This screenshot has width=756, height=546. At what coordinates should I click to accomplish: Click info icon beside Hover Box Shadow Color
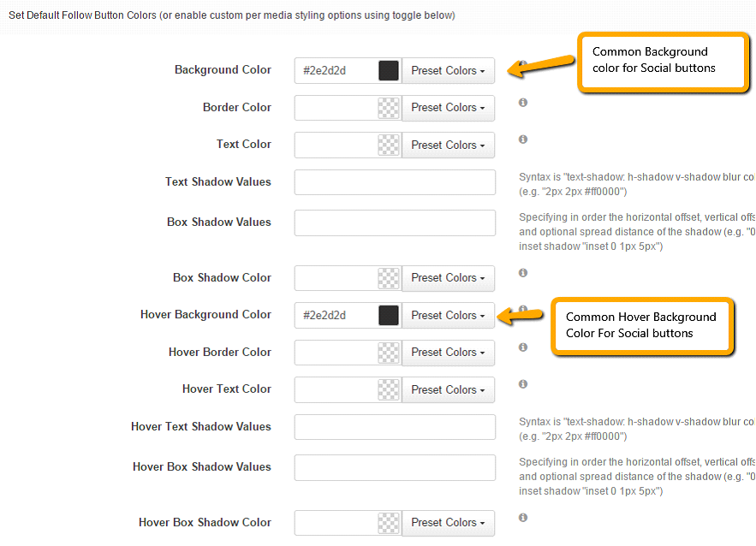(522, 518)
